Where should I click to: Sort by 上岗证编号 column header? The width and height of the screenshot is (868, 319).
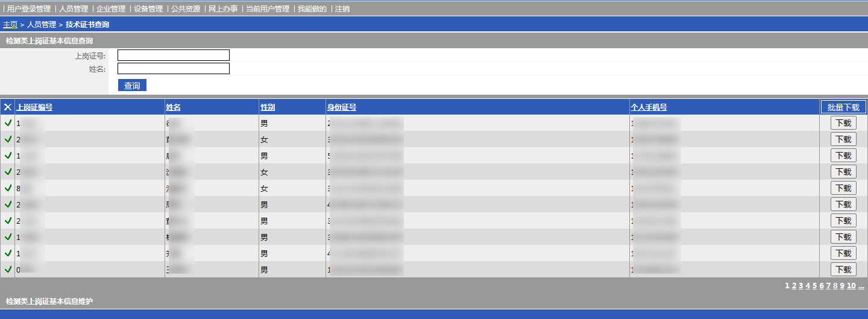tap(34, 107)
